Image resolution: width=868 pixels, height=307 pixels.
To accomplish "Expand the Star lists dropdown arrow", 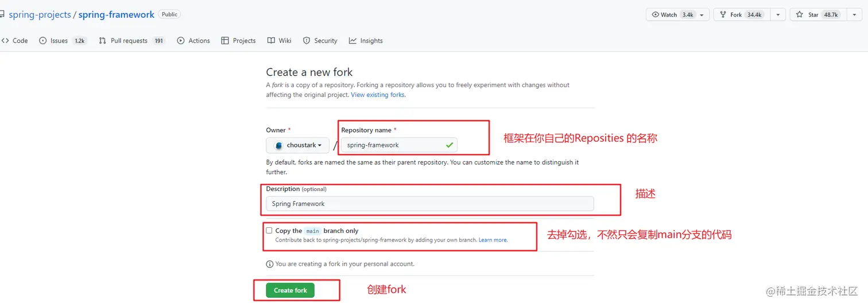I will (854, 15).
